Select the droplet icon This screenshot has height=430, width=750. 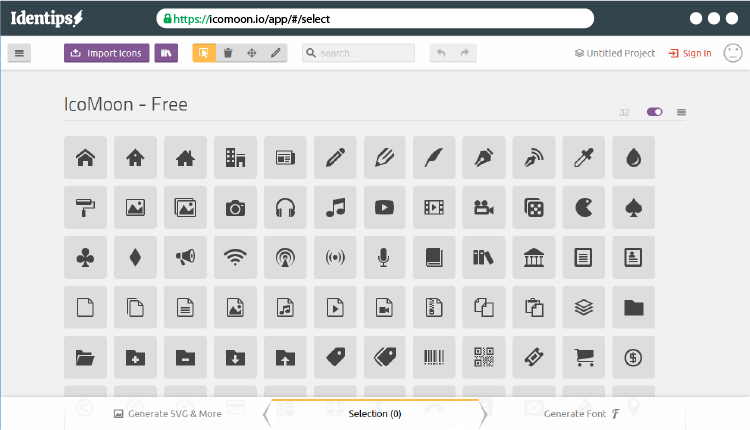click(633, 157)
